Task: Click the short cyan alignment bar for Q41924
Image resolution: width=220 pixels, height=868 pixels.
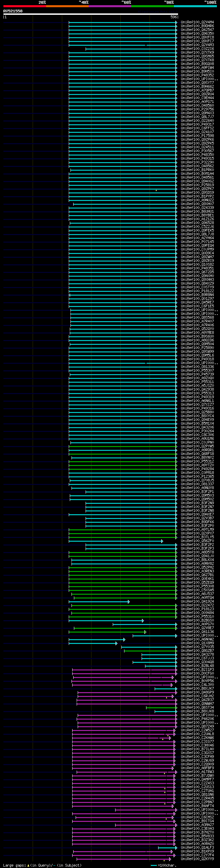Action: point(99,602)
